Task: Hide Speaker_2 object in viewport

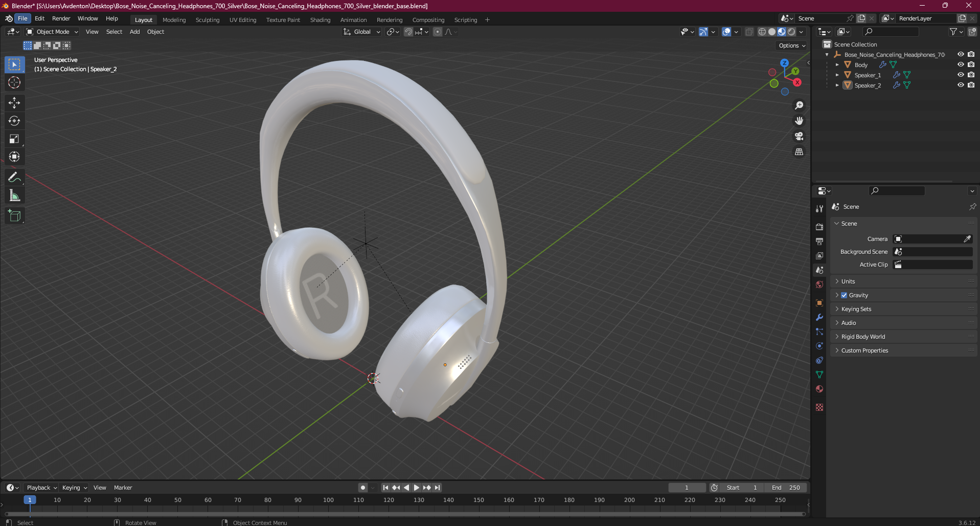Action: [961, 85]
